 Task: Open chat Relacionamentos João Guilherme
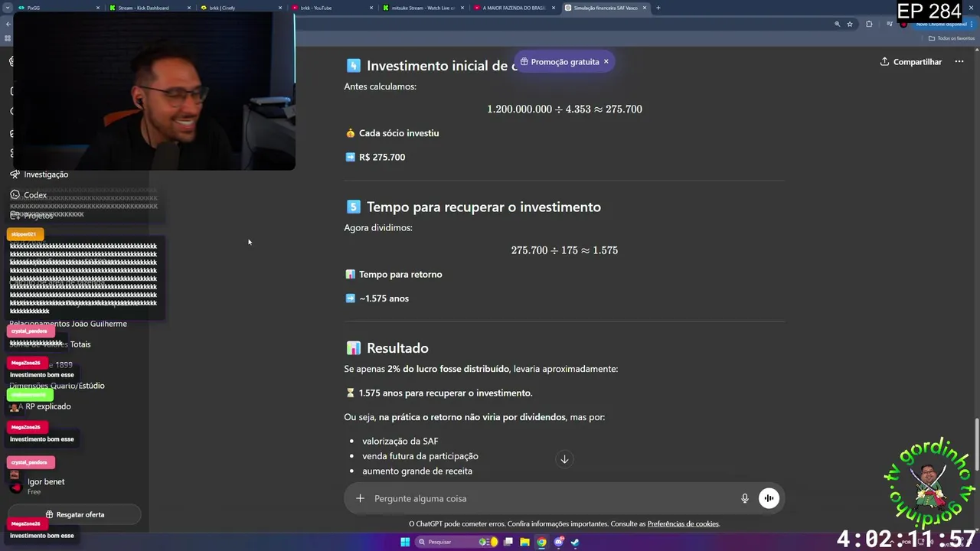coord(68,324)
